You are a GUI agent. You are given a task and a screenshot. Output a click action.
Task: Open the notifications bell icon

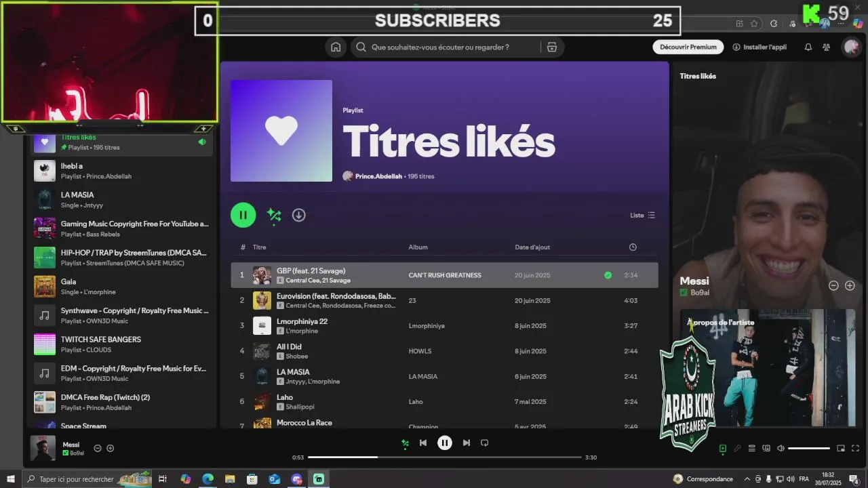tap(808, 47)
